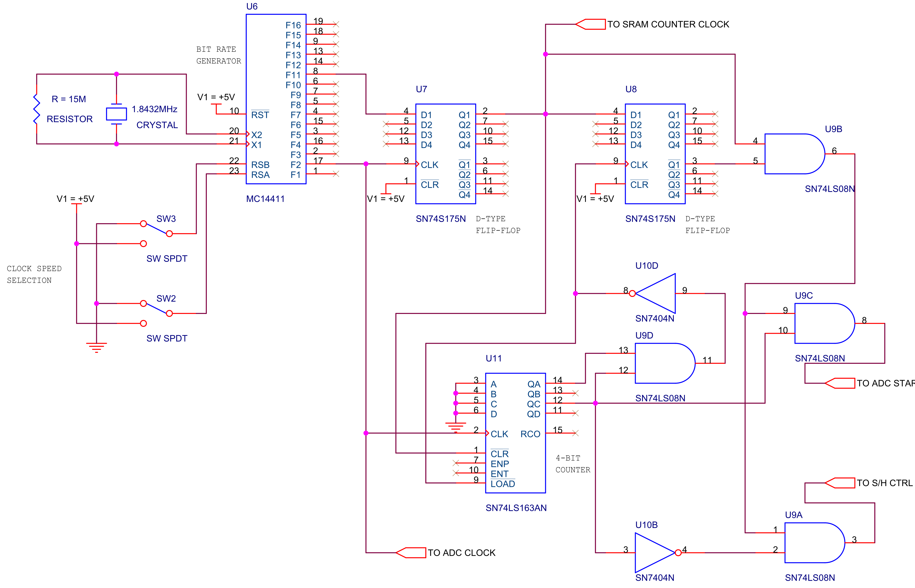
Task: Click the U11 reference designator
Action: (x=493, y=358)
